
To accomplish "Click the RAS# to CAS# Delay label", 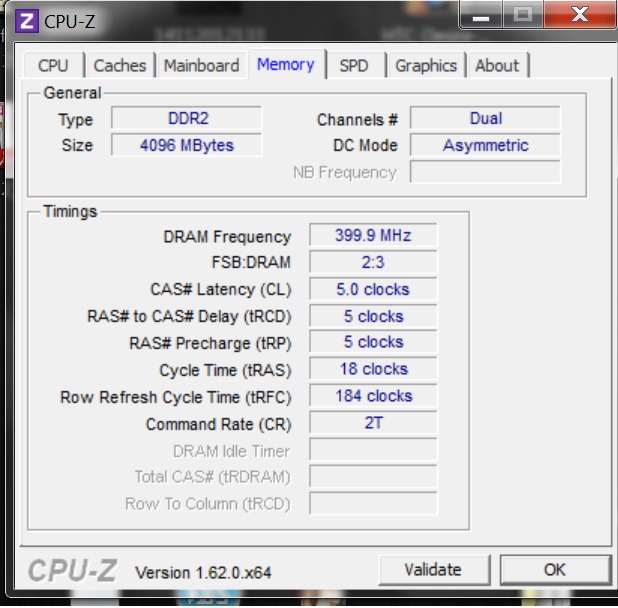I will pyautogui.click(x=189, y=316).
